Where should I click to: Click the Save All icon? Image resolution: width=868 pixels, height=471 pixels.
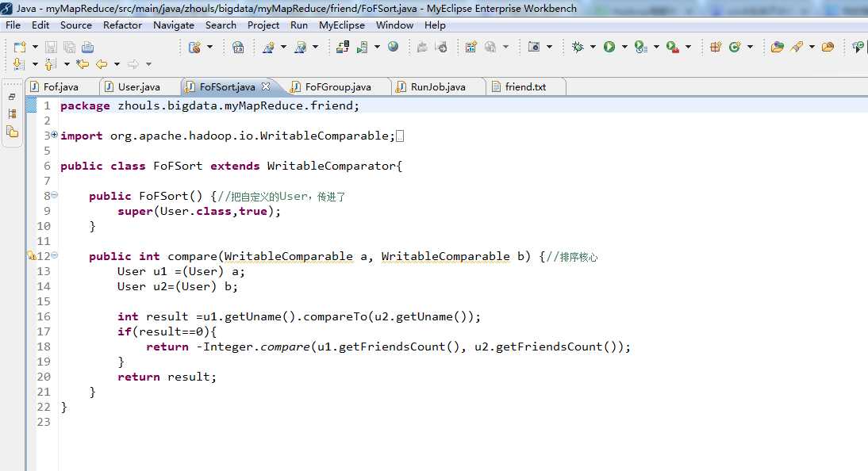(x=69, y=47)
